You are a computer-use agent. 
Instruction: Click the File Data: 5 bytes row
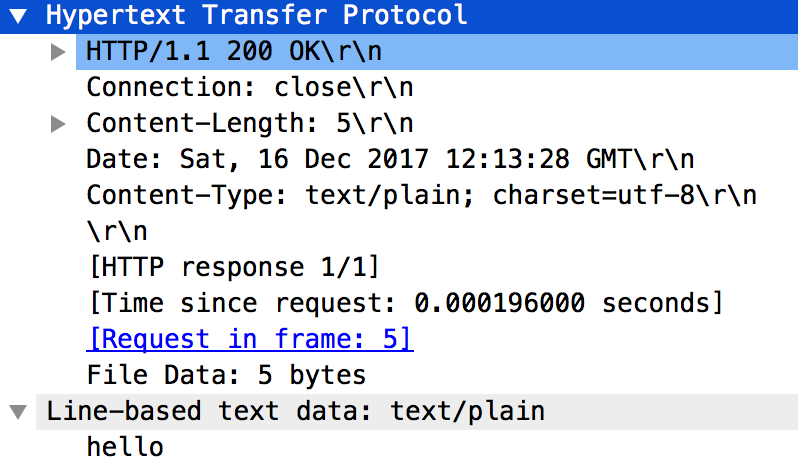pos(226,376)
